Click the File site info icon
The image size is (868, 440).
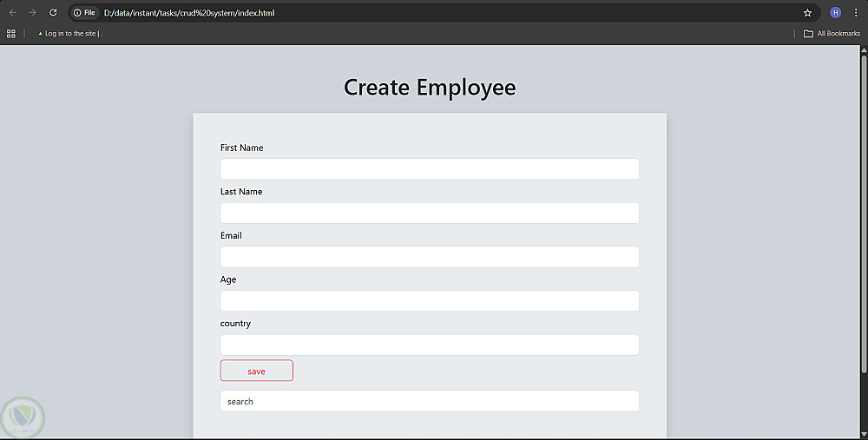pos(84,13)
